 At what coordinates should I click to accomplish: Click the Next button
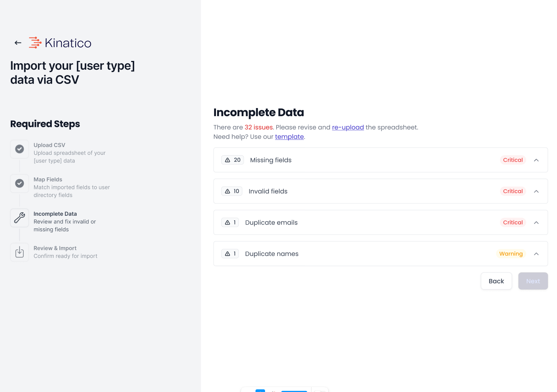point(533,281)
